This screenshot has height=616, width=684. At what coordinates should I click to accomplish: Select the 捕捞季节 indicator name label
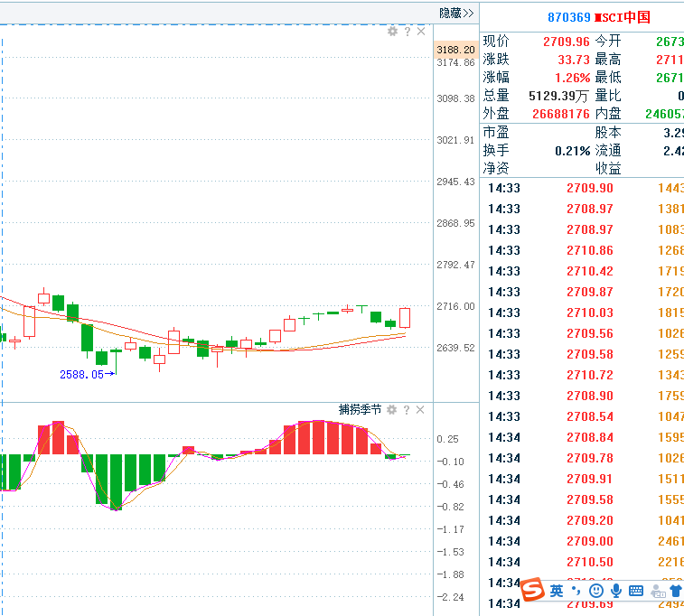360,410
